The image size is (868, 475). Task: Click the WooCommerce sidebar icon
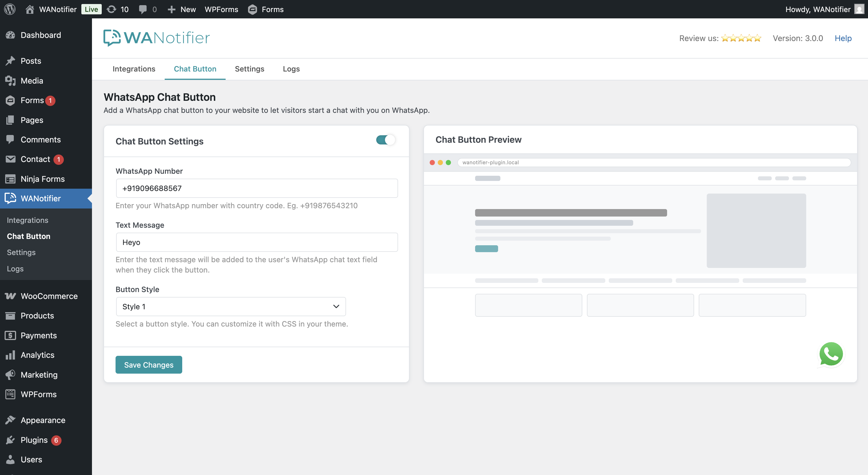pyautogui.click(x=10, y=296)
